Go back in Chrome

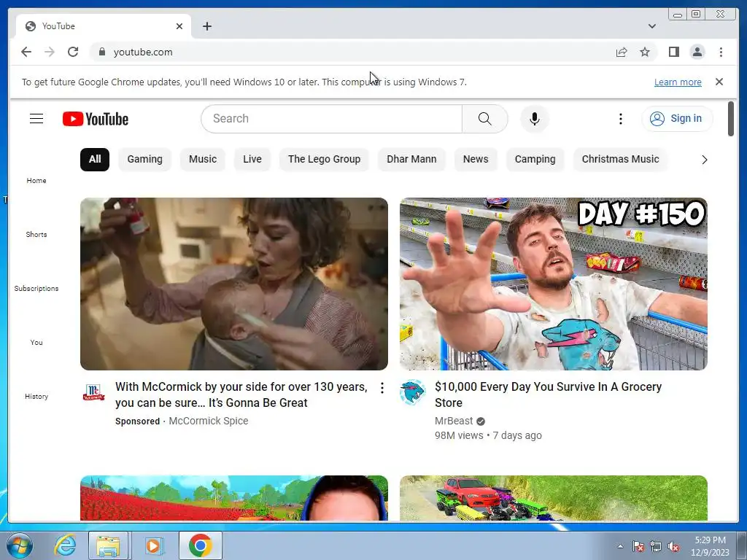[x=26, y=52]
